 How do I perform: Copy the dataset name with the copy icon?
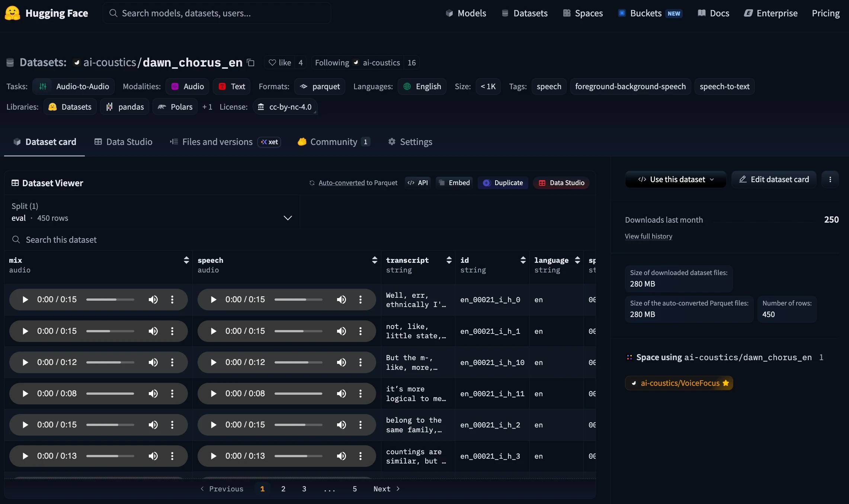[250, 62]
